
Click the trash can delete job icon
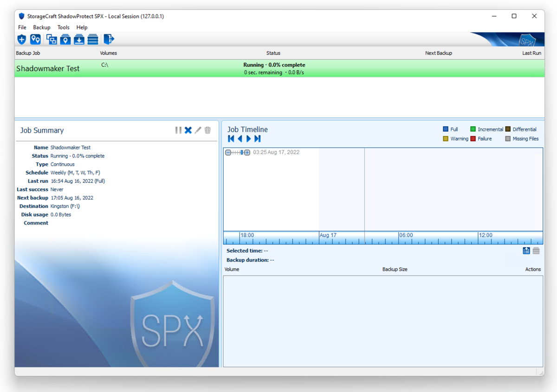coord(207,130)
